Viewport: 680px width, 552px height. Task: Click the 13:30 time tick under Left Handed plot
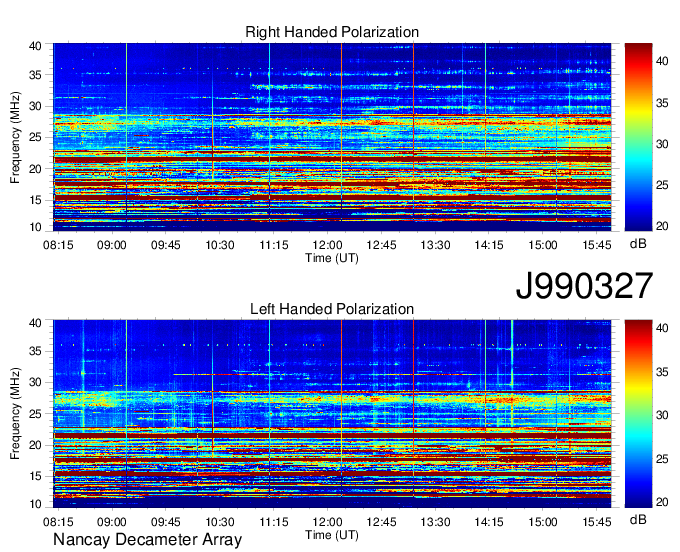coord(435,522)
